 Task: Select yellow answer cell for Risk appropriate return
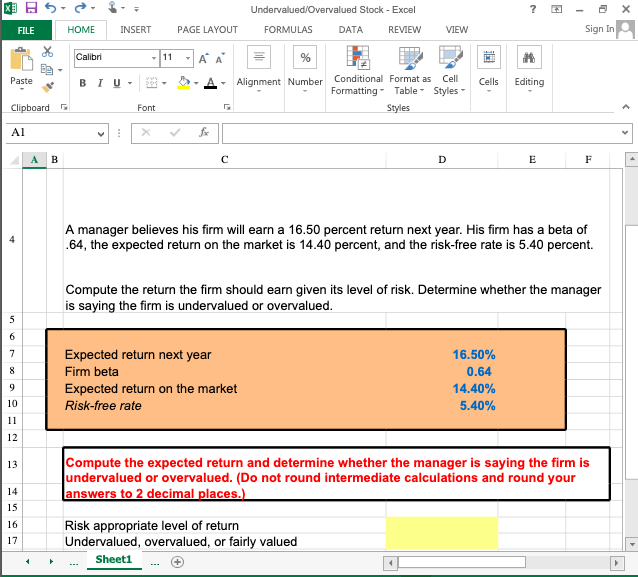pos(441,525)
